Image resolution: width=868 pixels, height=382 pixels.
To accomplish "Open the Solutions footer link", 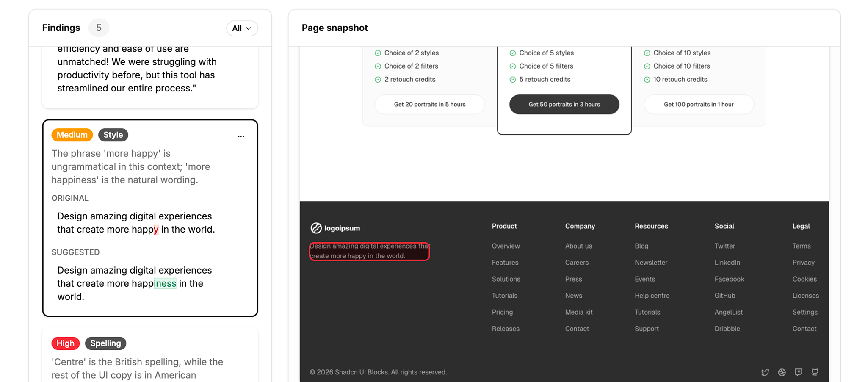I will tap(506, 279).
